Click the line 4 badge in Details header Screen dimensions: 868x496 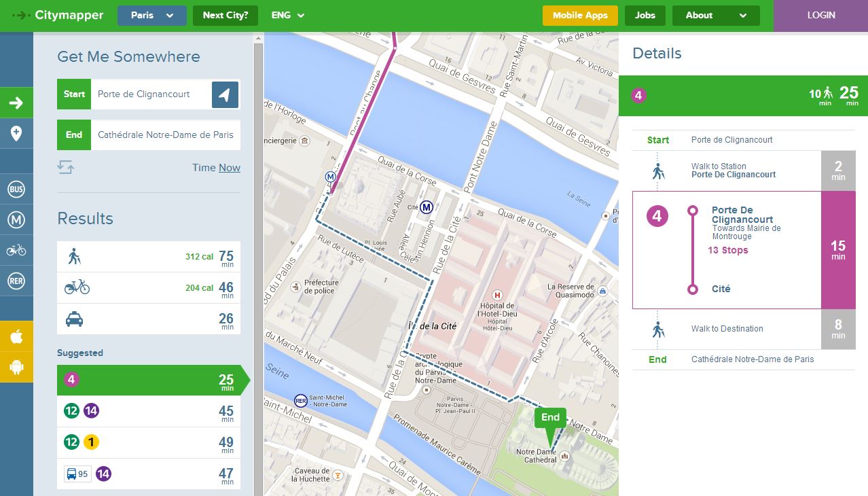(x=638, y=95)
